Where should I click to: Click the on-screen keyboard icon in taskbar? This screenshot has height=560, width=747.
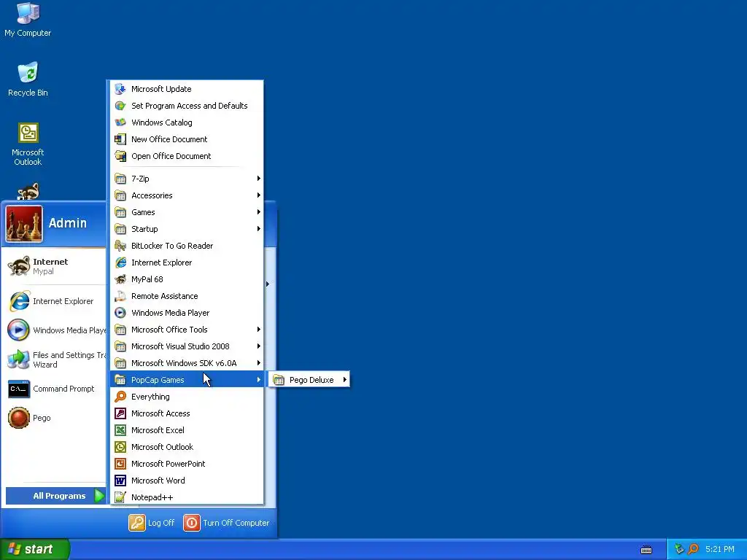646,550
